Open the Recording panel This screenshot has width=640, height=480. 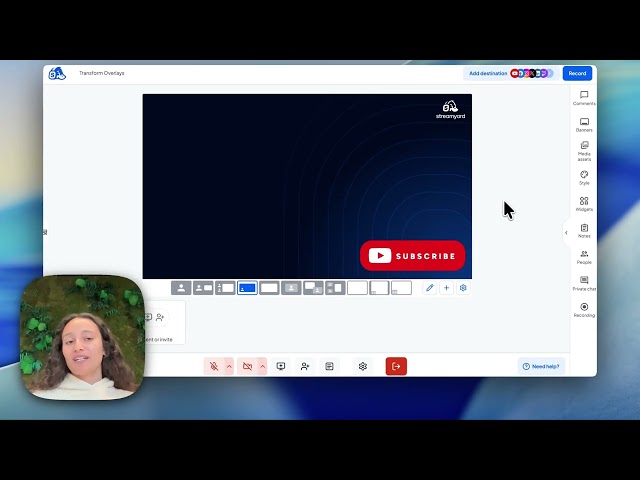tap(584, 310)
